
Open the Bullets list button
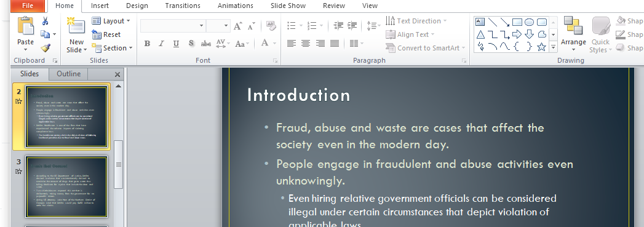[x=295, y=25]
